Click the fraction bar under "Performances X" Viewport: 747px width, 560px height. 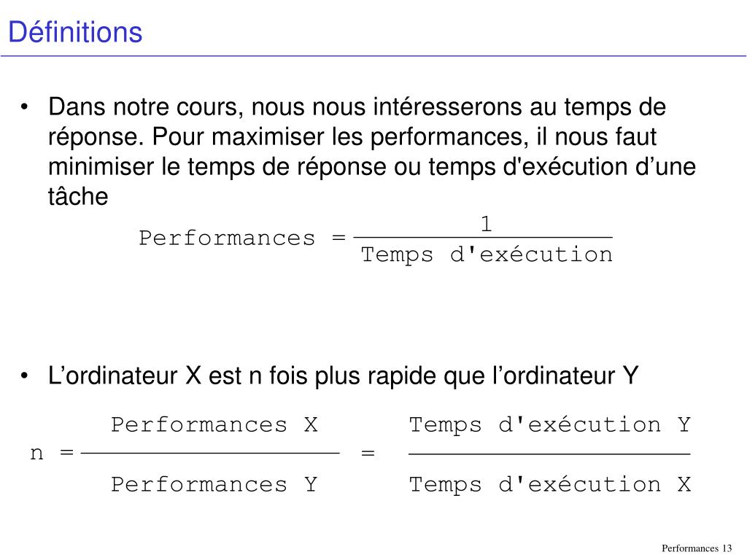pyautogui.click(x=211, y=454)
